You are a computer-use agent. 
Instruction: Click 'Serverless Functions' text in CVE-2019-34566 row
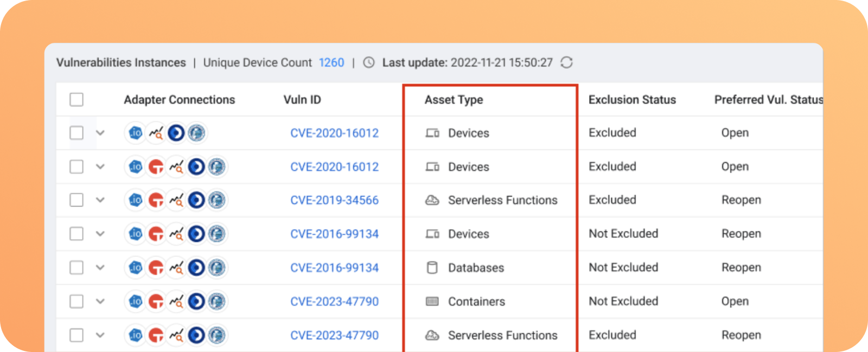(x=503, y=200)
